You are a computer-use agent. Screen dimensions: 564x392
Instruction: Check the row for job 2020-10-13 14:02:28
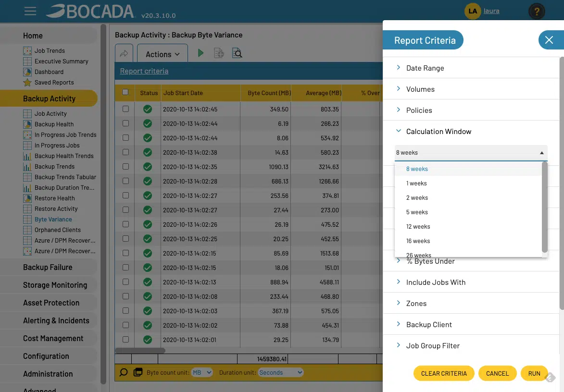[125, 181]
